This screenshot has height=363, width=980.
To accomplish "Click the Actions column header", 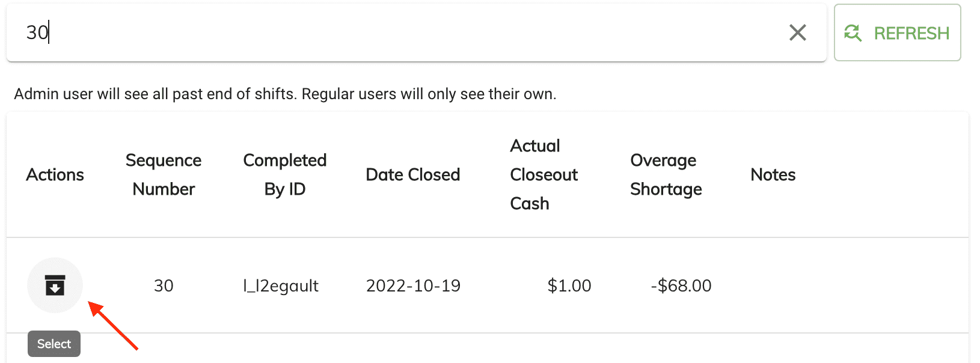I will [x=55, y=175].
